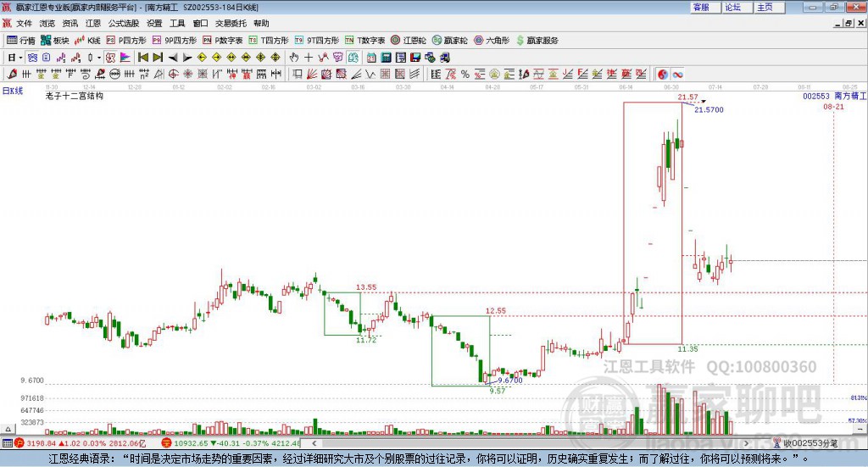Viewport: 868px width, 467px height.
Task: Open 赢家服务 dollar-sign service
Action: tap(537, 41)
